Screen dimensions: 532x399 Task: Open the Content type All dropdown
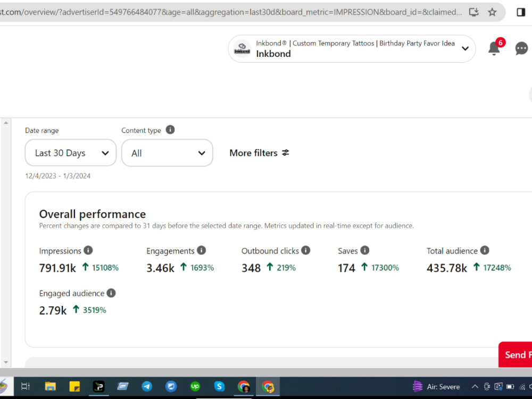pos(167,153)
